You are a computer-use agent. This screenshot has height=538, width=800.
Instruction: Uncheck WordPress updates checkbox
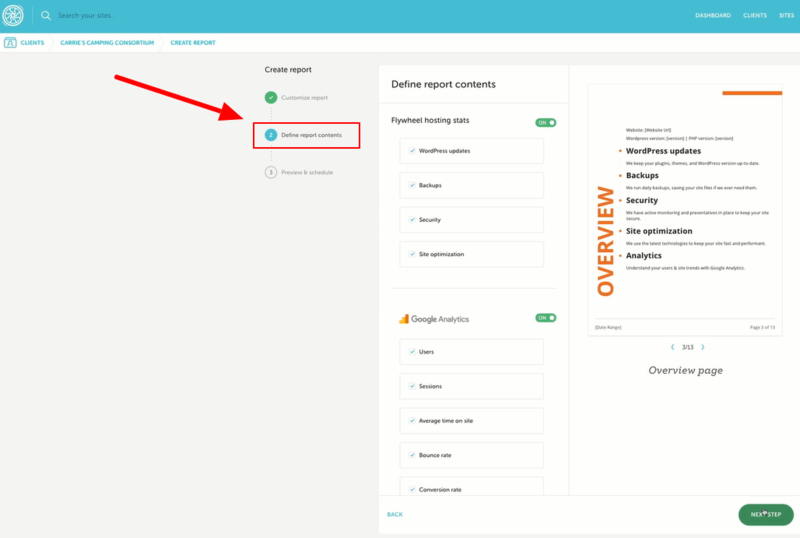pos(412,151)
